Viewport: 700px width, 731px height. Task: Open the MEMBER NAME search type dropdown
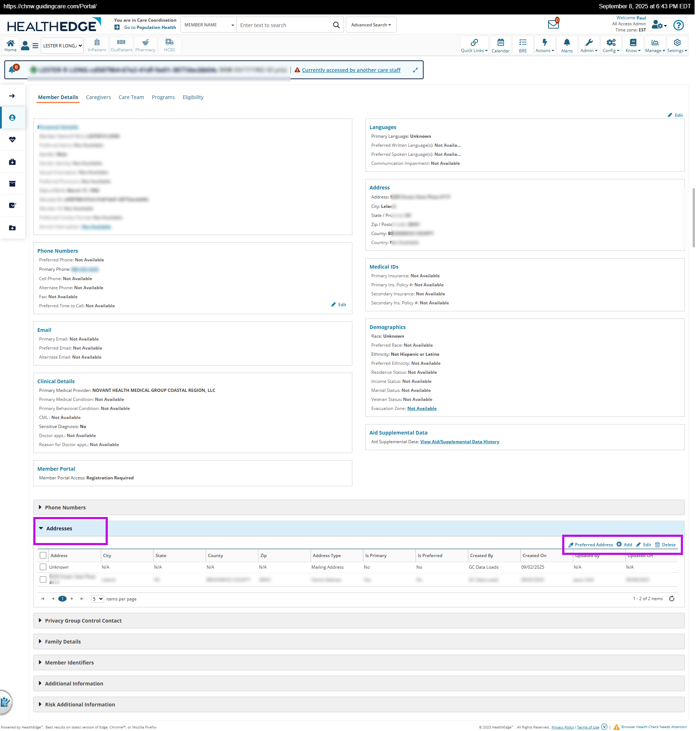tap(208, 25)
